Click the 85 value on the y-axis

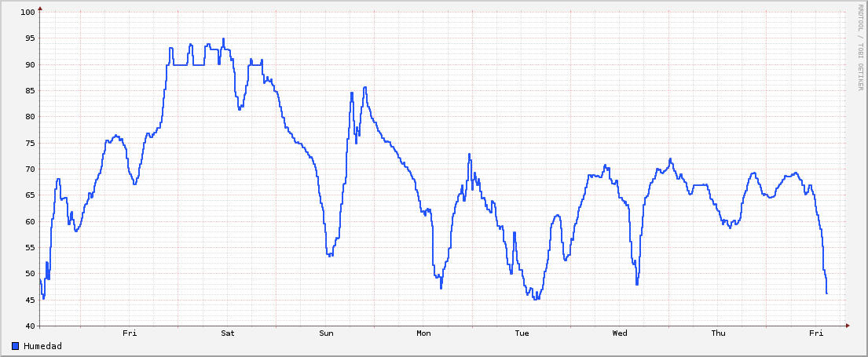click(29, 91)
